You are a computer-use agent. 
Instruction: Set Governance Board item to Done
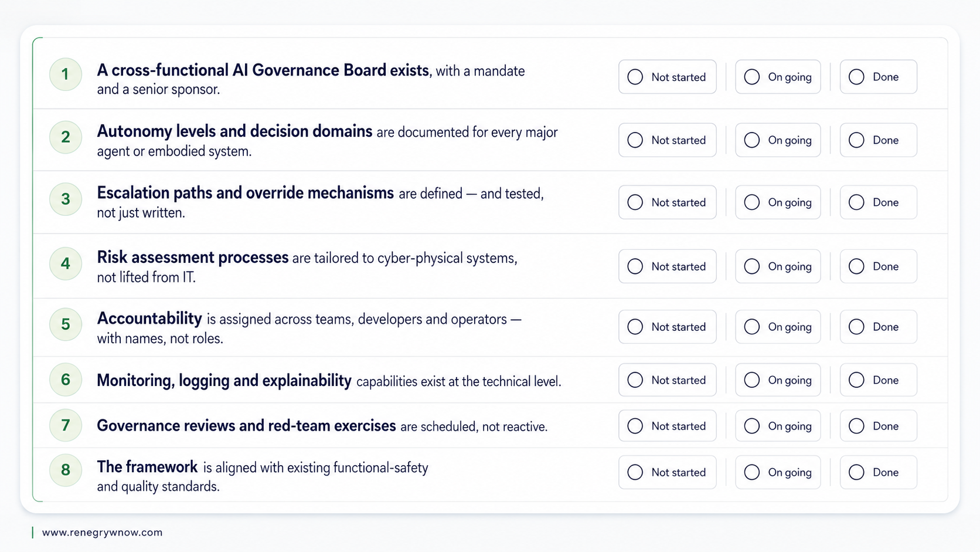[878, 77]
